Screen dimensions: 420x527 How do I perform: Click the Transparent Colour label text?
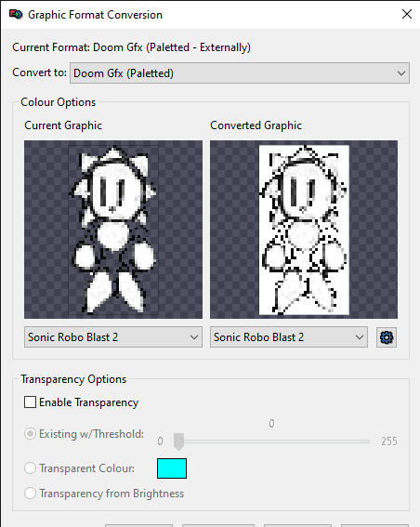point(87,468)
